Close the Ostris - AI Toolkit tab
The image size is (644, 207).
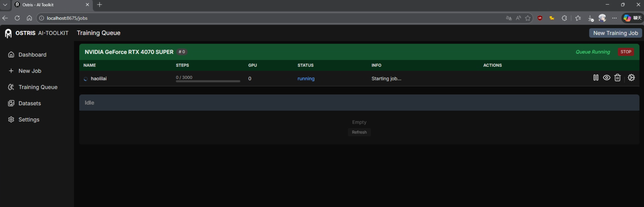coord(87,5)
